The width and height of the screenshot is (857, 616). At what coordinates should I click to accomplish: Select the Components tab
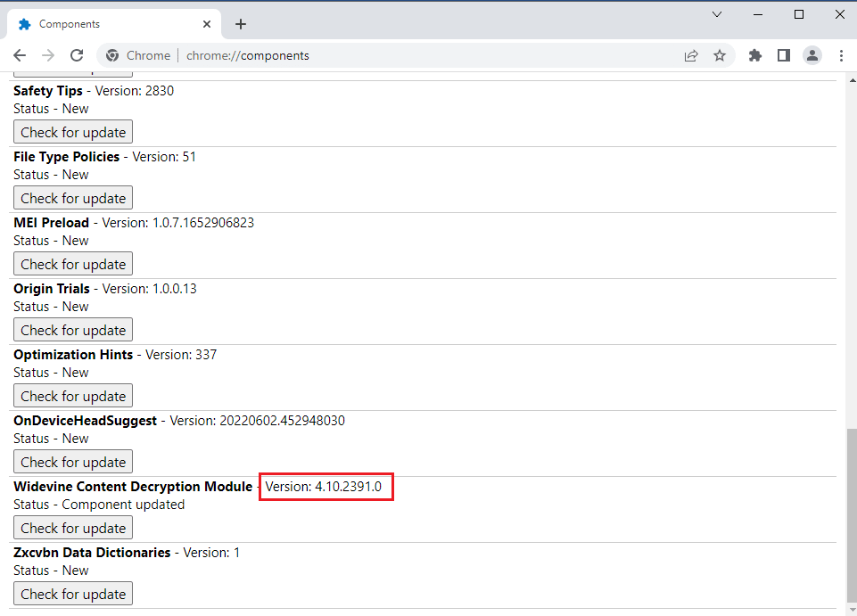[98, 24]
